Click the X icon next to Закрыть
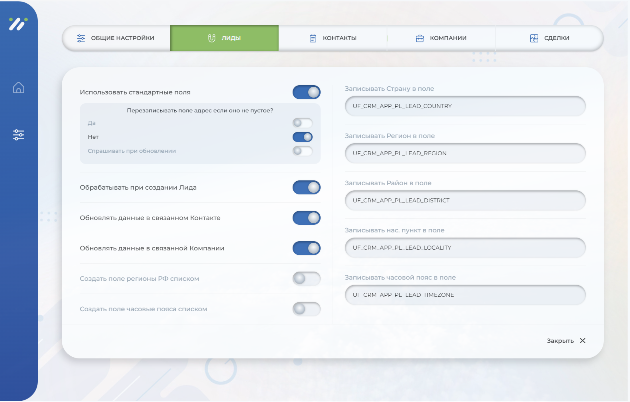 (x=583, y=341)
